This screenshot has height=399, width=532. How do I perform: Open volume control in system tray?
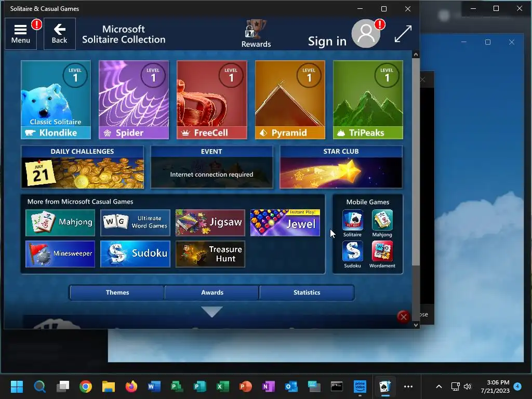click(468, 387)
